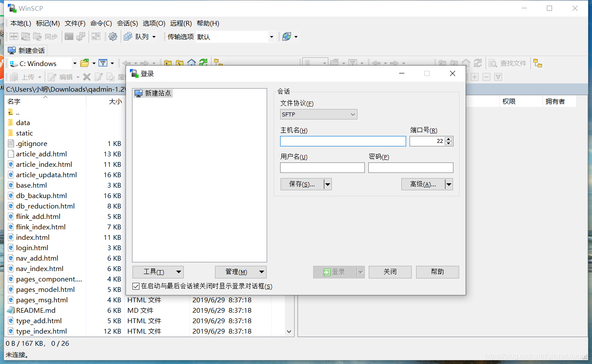Open the 本地(L) menu
592x364 pixels.
pos(21,23)
